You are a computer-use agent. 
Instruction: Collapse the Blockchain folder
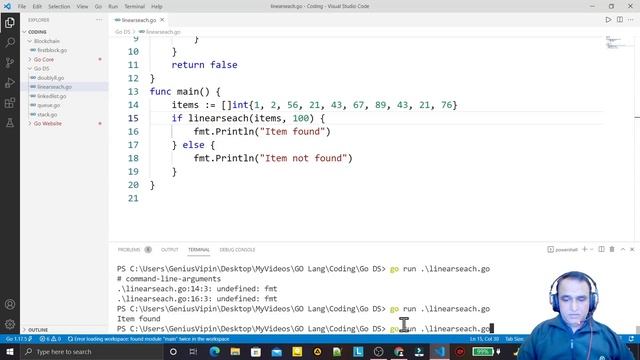64,41
